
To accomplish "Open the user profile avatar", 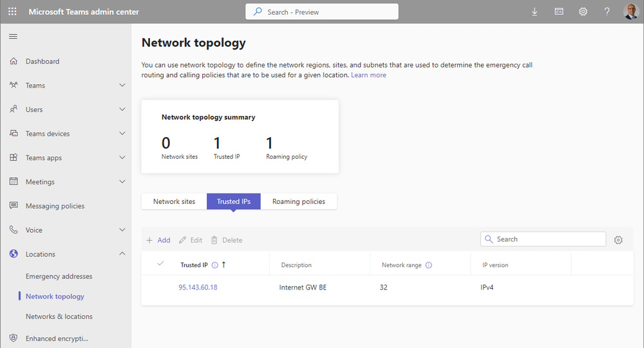I will click(630, 12).
